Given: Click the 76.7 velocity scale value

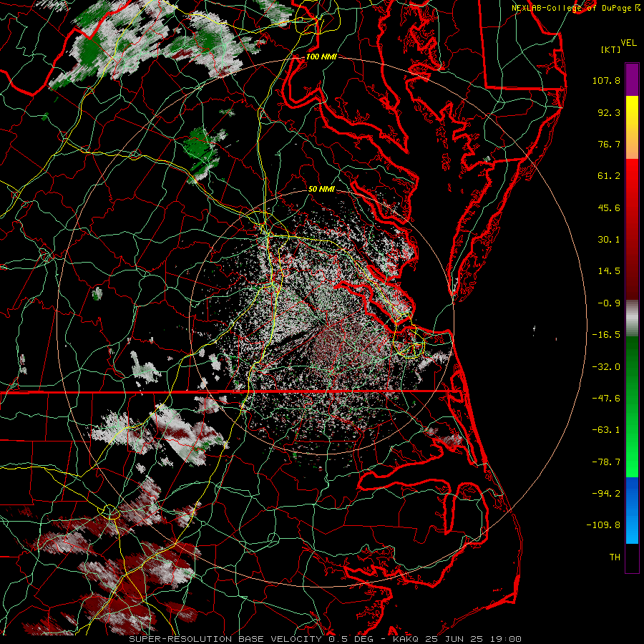Looking at the screenshot, I should click(x=609, y=144).
